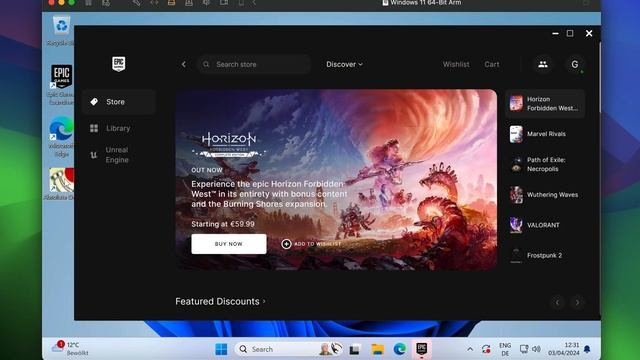Click the Horizon Forbidden West banner logo
Viewport: 640px width, 360px height.
tap(229, 145)
